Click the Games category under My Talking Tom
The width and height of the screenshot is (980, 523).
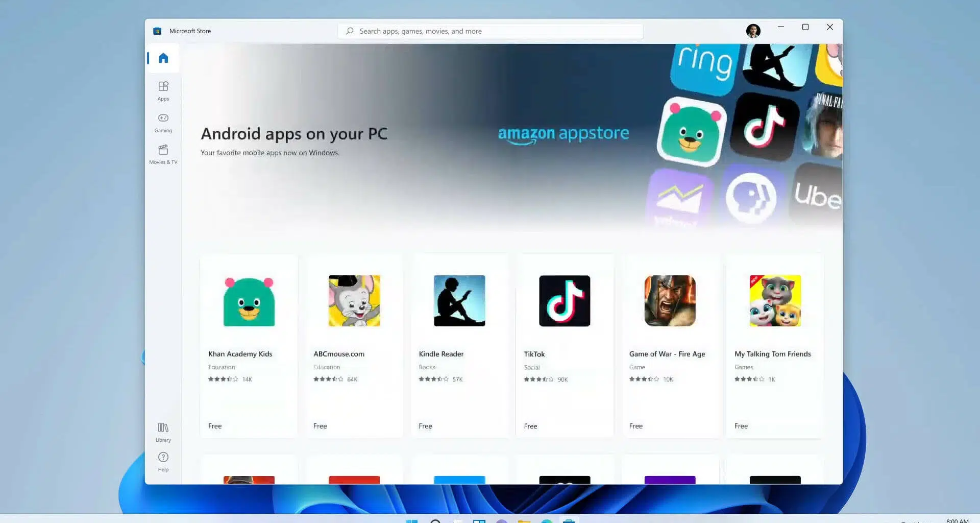(x=744, y=367)
